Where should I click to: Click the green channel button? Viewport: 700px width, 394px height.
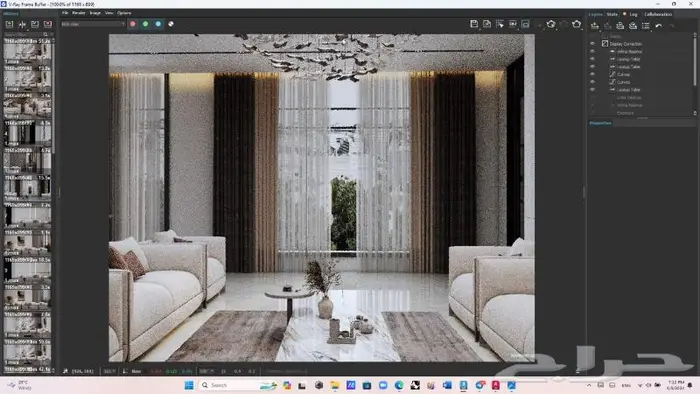pos(146,24)
